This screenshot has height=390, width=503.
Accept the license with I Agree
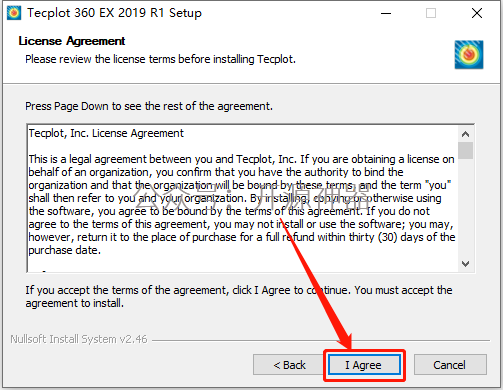(364, 365)
